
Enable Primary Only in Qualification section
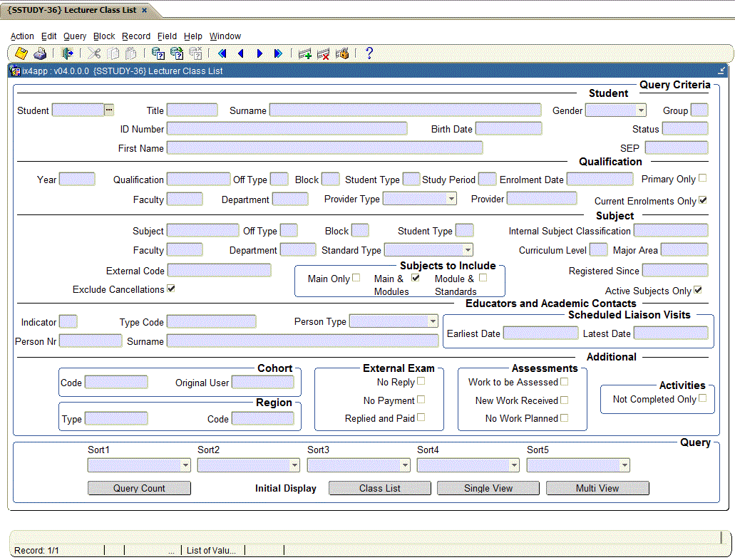[x=702, y=178]
